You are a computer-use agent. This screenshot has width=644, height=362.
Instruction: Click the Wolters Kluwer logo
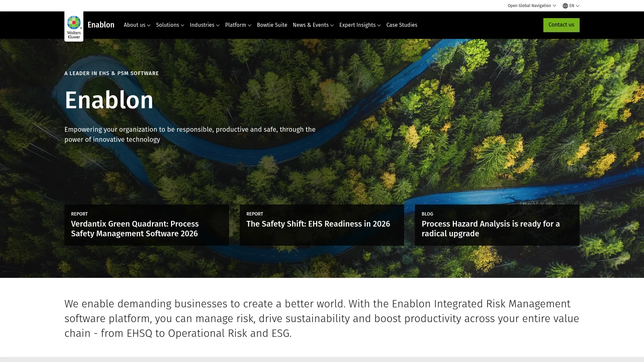[74, 26]
